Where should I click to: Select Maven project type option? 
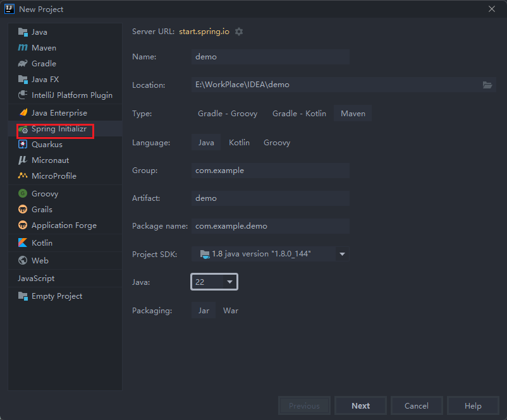coord(353,114)
